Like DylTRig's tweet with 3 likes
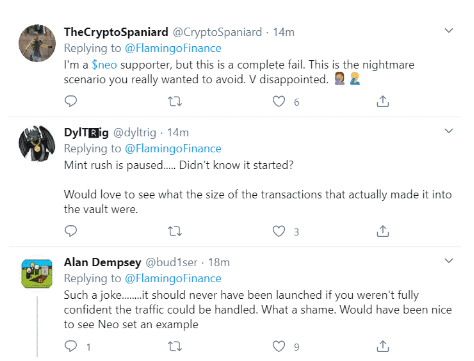This screenshot has width=474, height=361. pos(279,231)
